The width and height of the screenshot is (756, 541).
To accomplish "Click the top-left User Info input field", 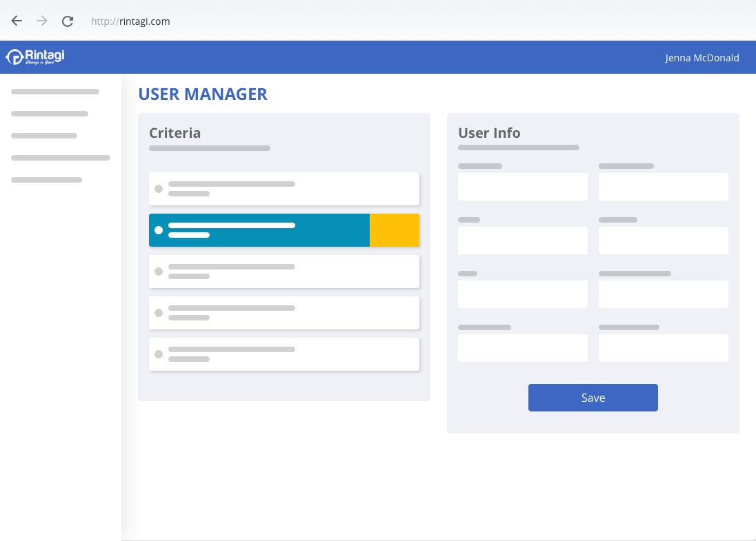I will click(522, 187).
